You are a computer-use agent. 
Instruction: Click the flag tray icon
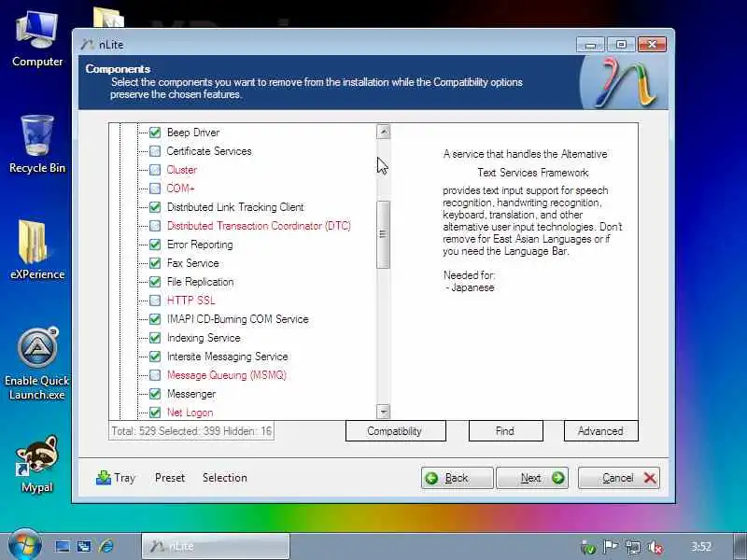[611, 547]
